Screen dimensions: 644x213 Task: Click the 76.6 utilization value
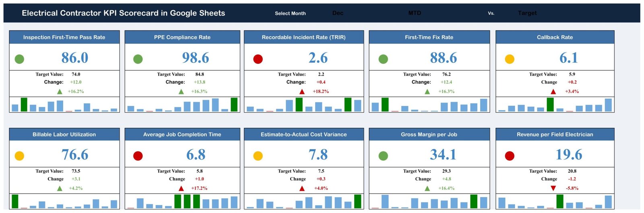point(75,155)
